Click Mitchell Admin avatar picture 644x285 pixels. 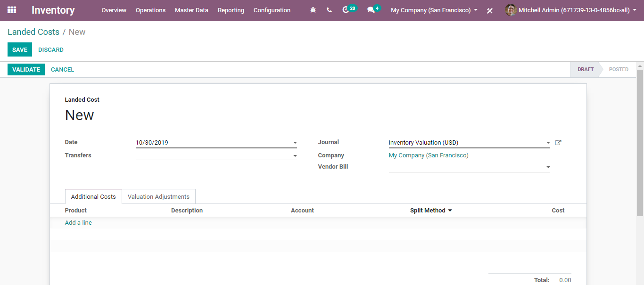(511, 10)
